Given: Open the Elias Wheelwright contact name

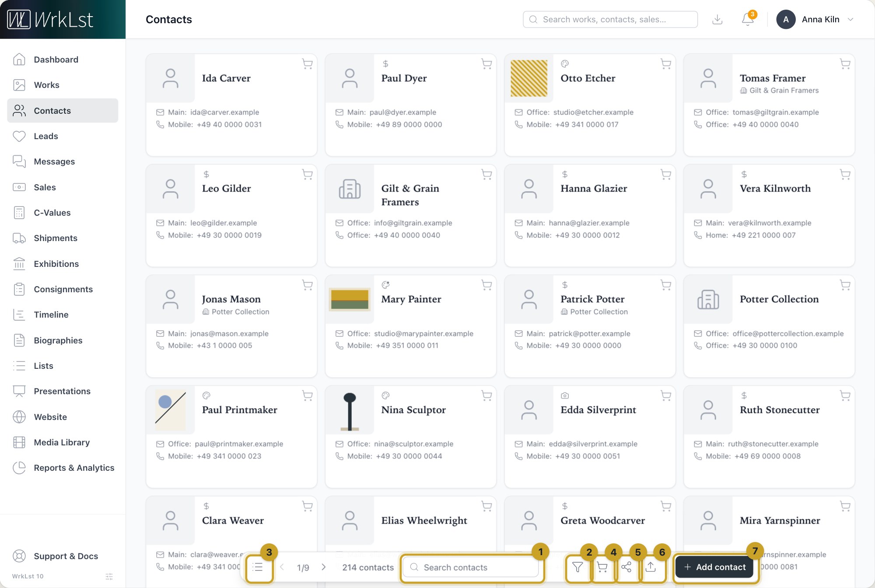Looking at the screenshot, I should click(x=424, y=521).
